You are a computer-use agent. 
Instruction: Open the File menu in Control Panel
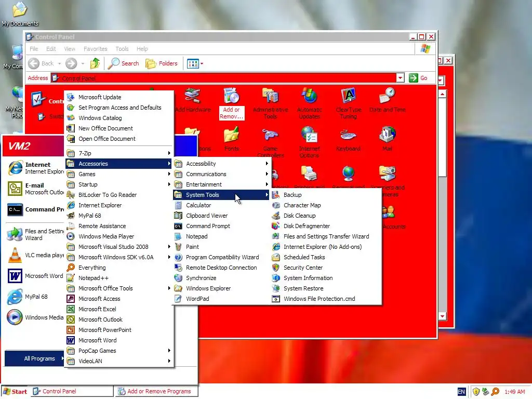(x=34, y=49)
